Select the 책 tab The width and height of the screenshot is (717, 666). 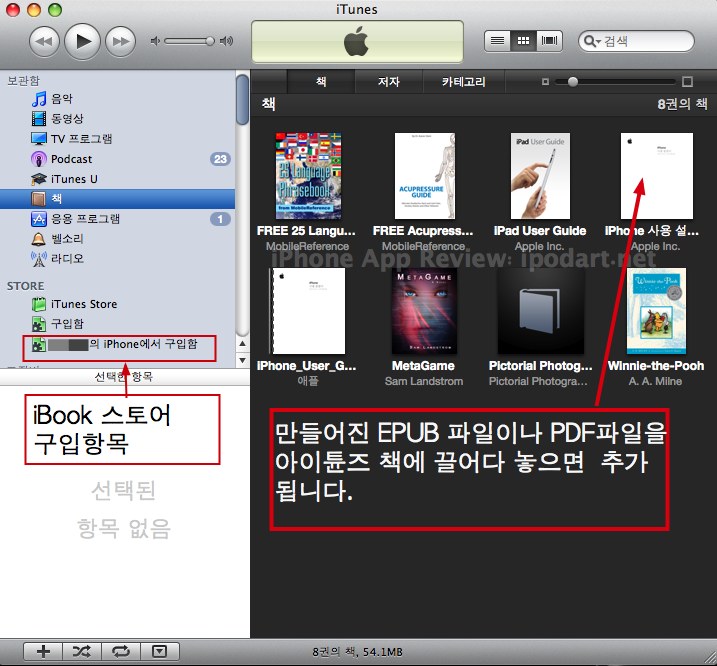(x=321, y=82)
